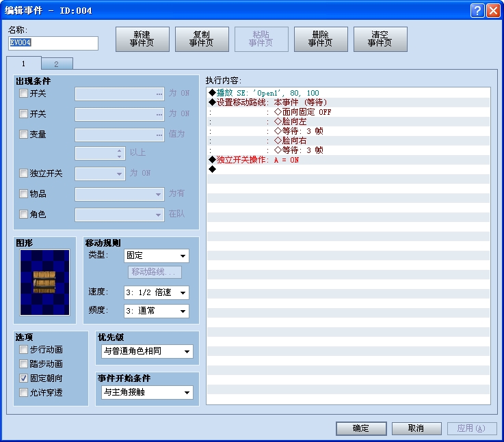Click the 新建事件页 button
The height and width of the screenshot is (442, 504).
tap(142, 40)
